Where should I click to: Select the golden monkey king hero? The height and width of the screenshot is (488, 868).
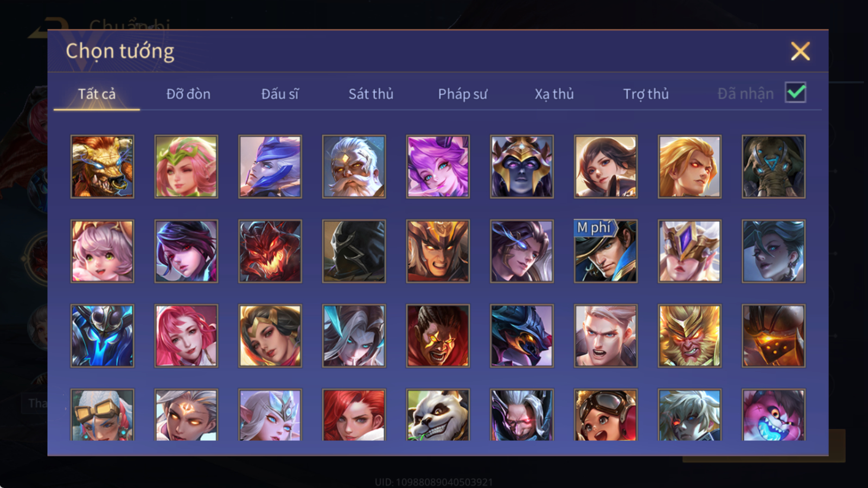(690, 336)
